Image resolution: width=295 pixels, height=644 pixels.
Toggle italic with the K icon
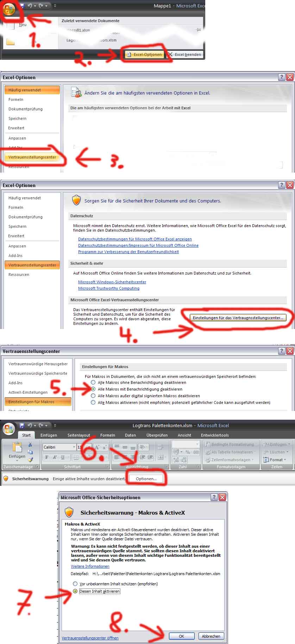[x=55, y=457]
